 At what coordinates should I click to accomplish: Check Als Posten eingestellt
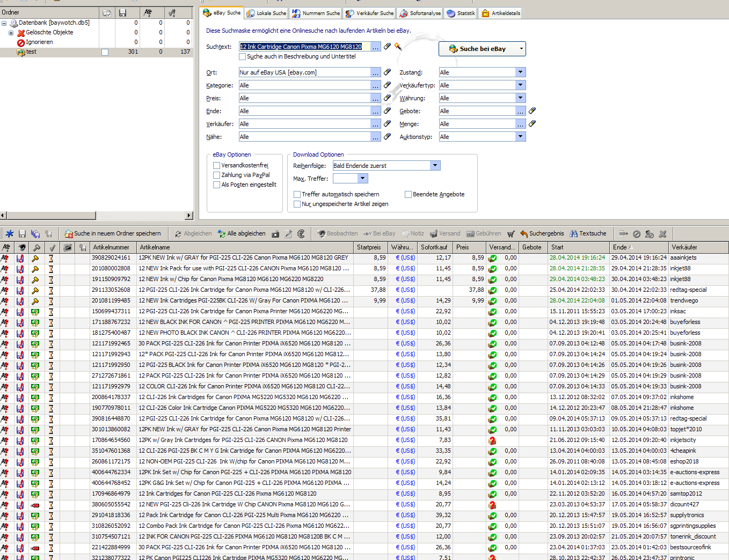216,185
